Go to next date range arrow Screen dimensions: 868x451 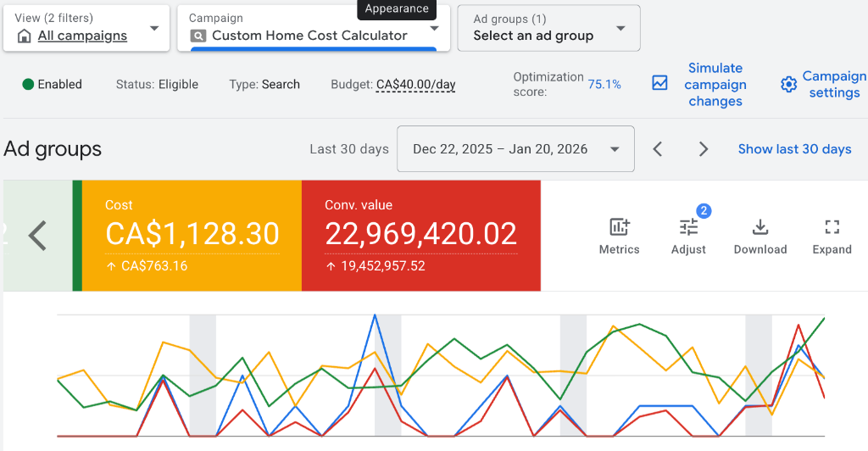pyautogui.click(x=703, y=149)
